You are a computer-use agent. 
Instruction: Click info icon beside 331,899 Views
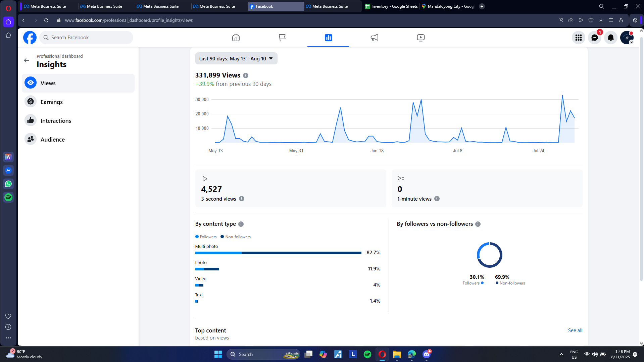coord(246,75)
